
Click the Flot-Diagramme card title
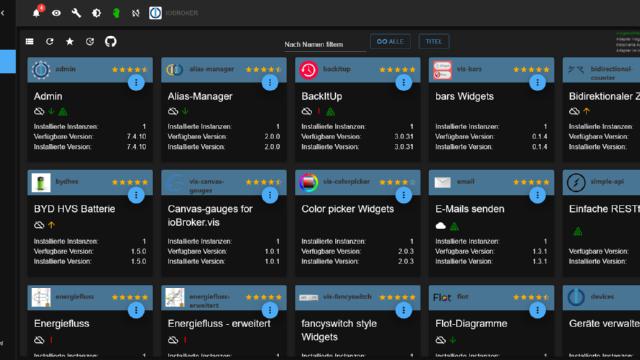click(471, 324)
